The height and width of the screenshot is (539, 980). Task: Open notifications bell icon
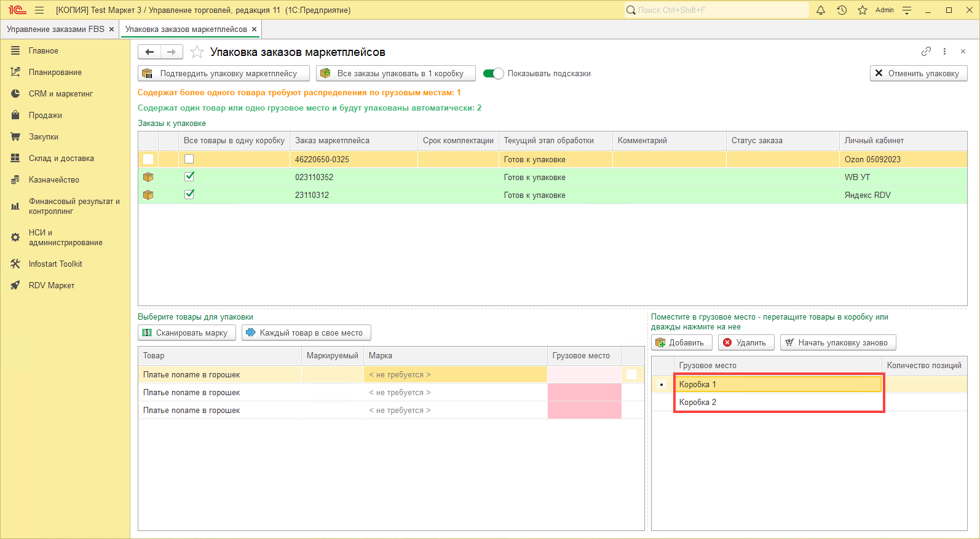tap(820, 10)
